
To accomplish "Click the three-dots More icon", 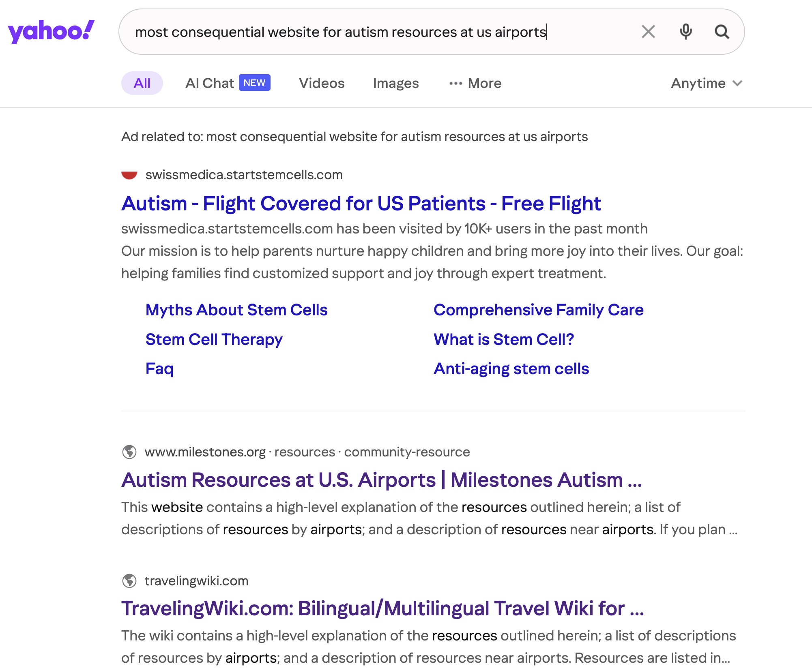I will 455,83.
